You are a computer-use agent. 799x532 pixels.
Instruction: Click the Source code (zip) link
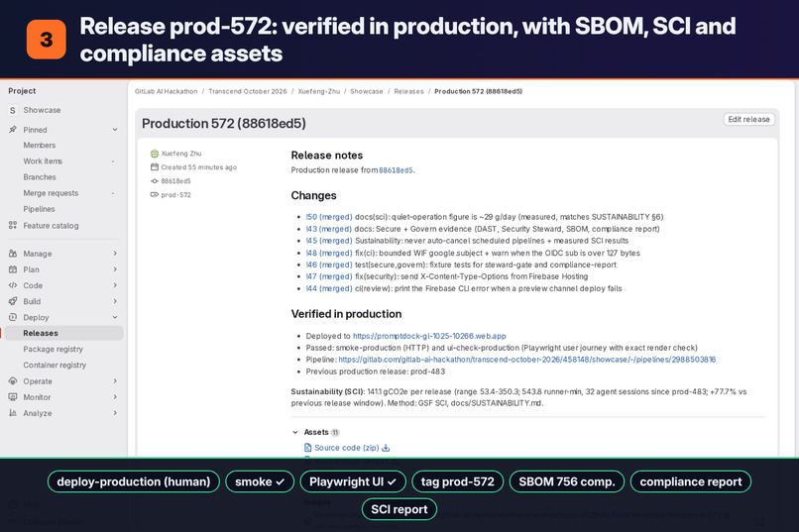click(x=347, y=448)
